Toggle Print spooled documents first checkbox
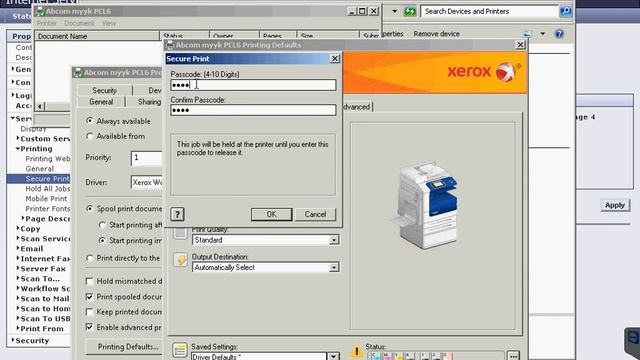Viewport: 640px width, 360px height. pyautogui.click(x=89, y=297)
